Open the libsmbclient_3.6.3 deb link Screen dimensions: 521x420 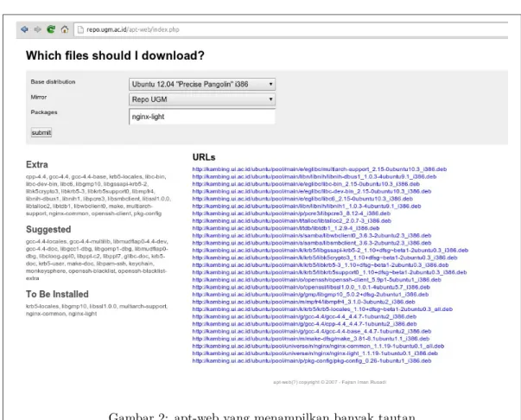point(312,243)
